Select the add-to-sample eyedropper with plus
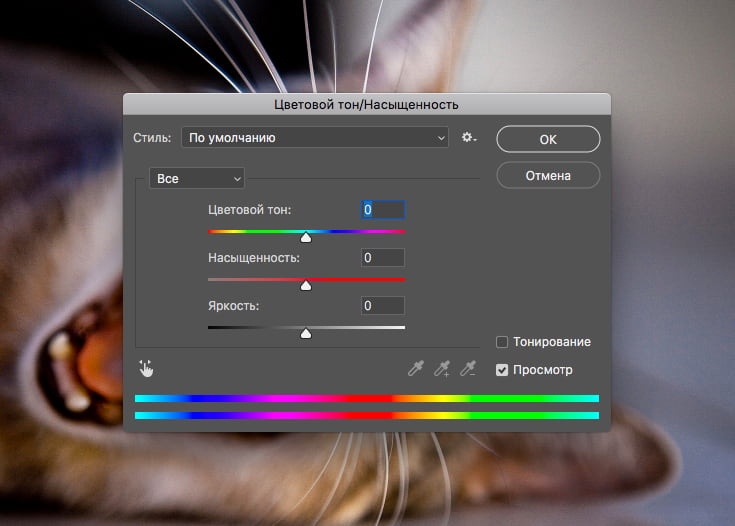735x526 pixels. tap(442, 369)
